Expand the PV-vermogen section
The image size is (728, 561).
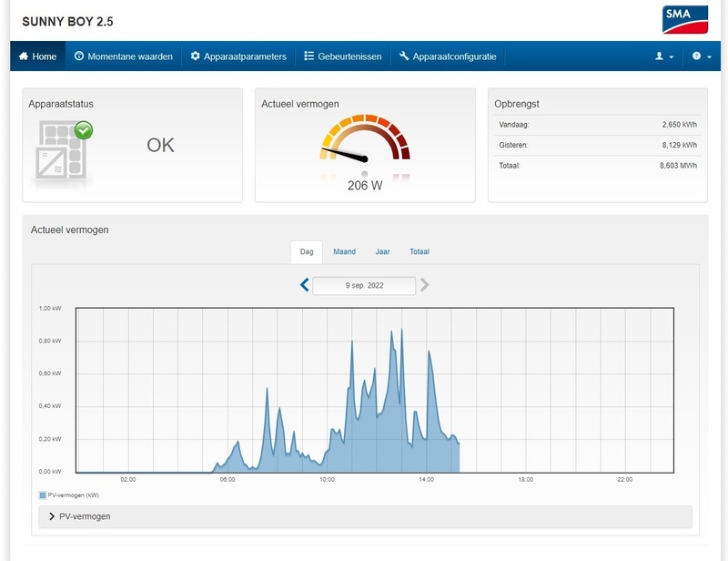click(366, 517)
